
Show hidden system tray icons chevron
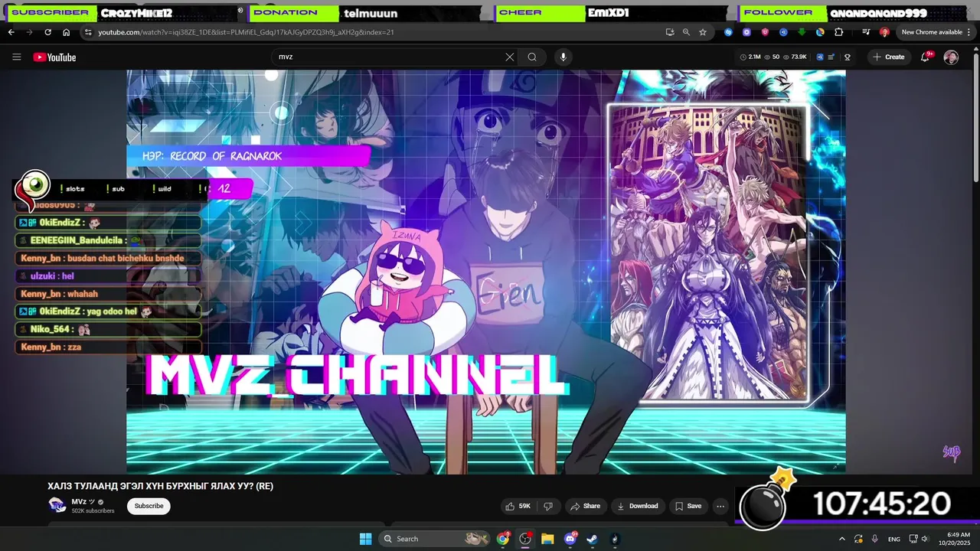[x=842, y=539]
